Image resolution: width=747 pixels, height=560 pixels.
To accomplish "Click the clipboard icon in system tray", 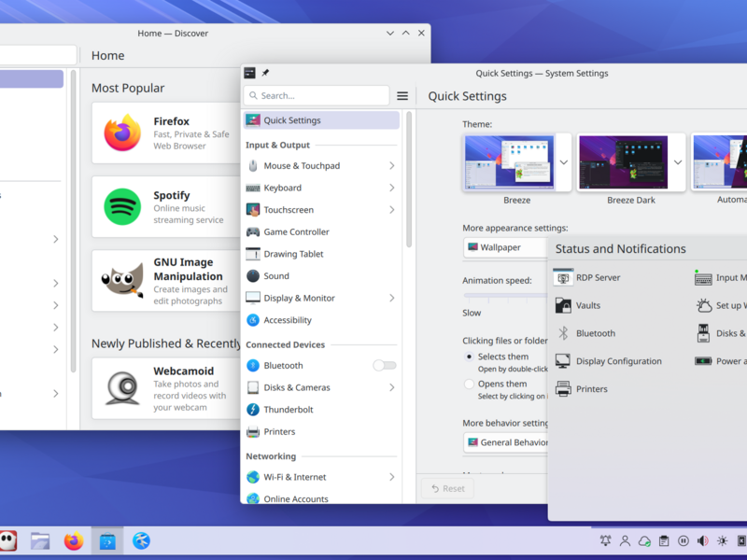I will (664, 541).
